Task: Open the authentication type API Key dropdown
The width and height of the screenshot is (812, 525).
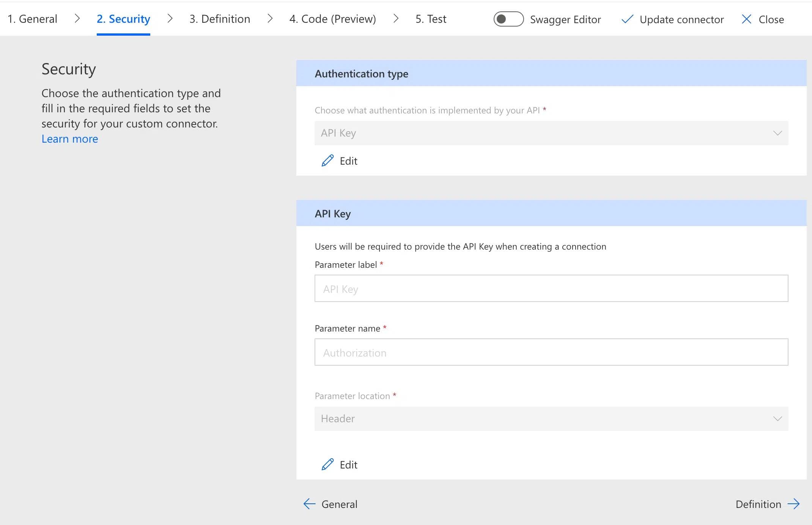Action: tap(551, 133)
